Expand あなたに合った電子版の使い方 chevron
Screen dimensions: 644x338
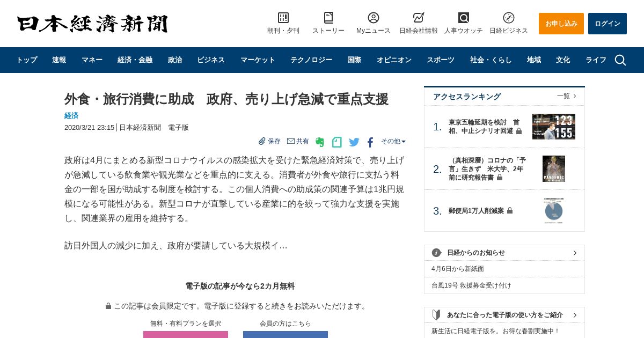tap(575, 315)
